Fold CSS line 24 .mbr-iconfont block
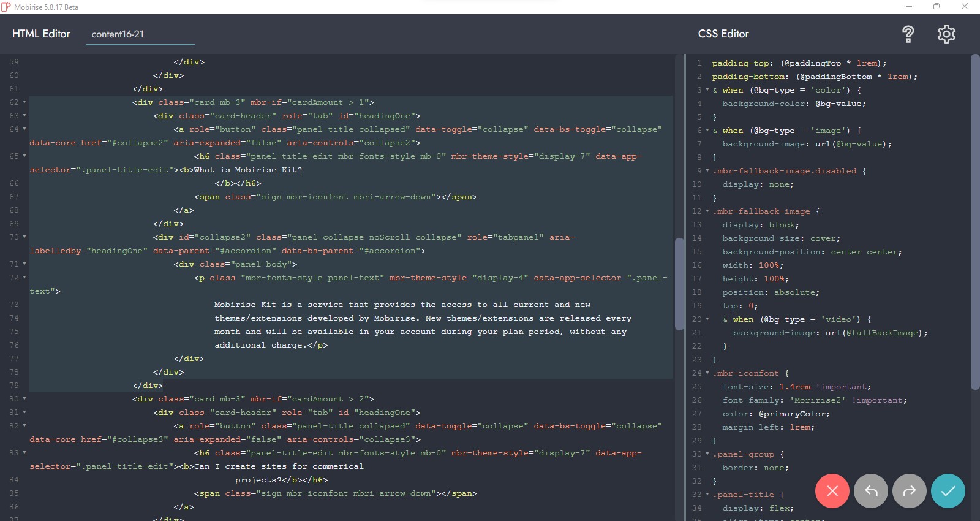This screenshot has width=980, height=521. 707,373
